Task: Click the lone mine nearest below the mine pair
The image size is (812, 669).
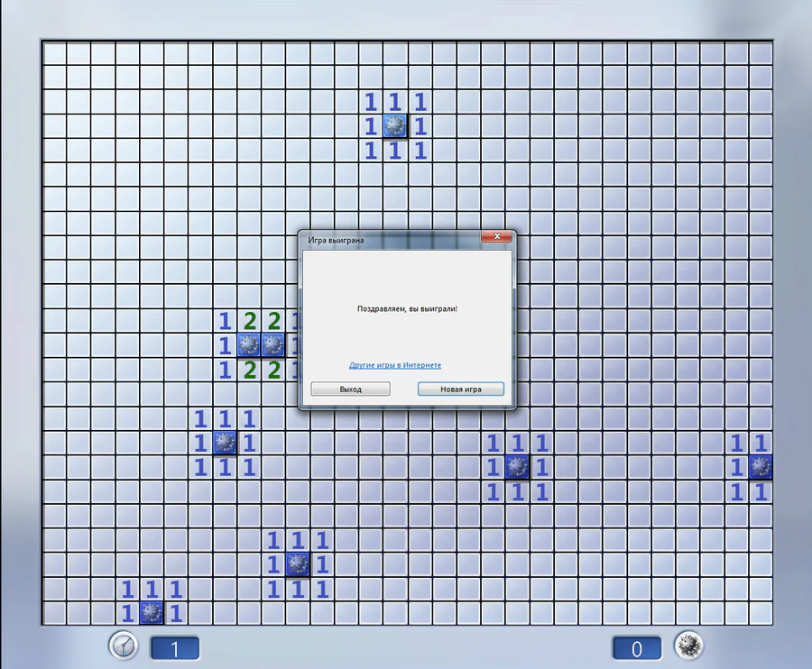Action: coord(225,443)
